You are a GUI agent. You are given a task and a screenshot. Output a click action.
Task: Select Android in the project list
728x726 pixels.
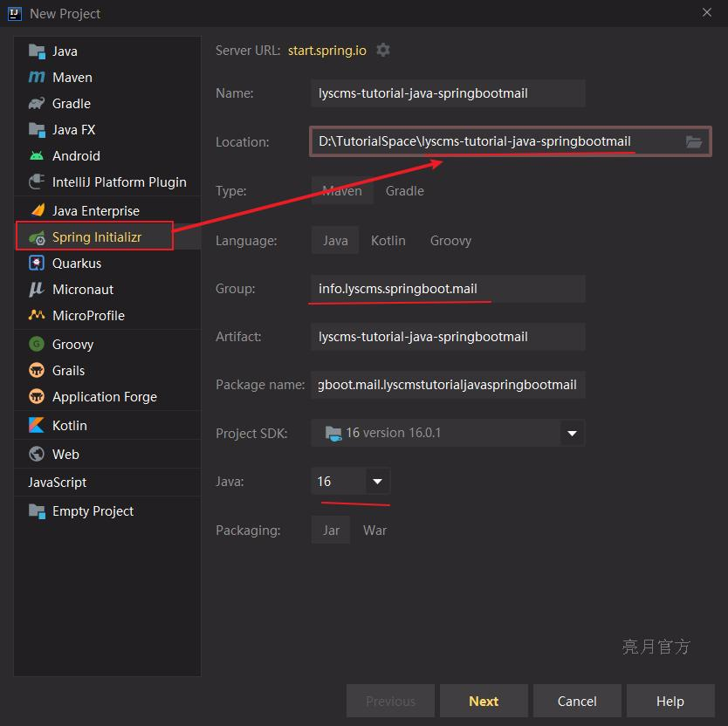[x=107, y=155]
